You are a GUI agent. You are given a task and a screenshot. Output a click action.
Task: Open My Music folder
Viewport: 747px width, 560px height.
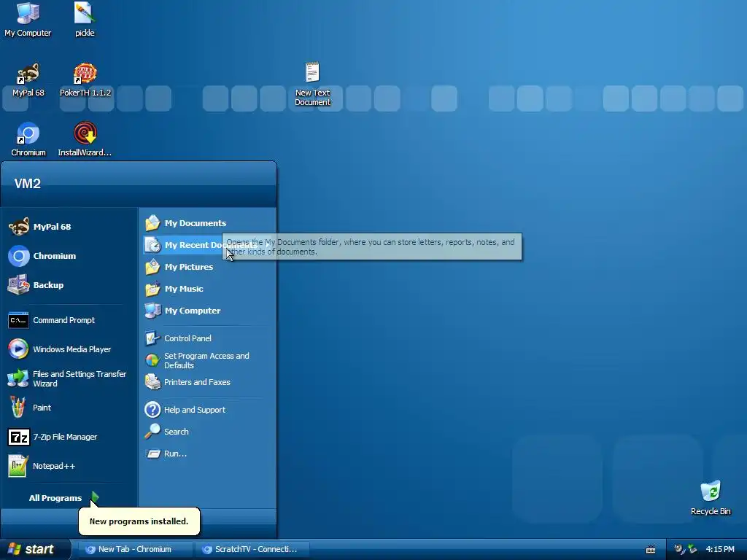point(208,289)
